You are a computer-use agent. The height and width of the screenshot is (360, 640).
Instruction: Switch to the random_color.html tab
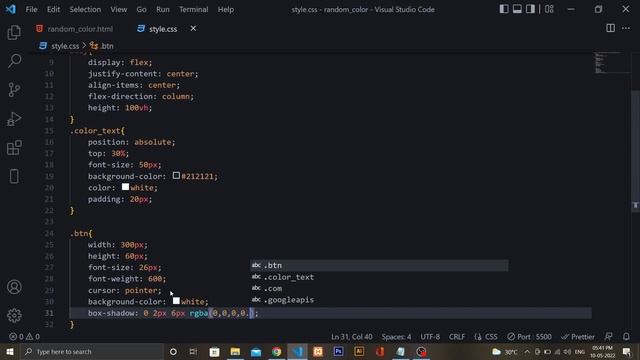click(x=74, y=29)
